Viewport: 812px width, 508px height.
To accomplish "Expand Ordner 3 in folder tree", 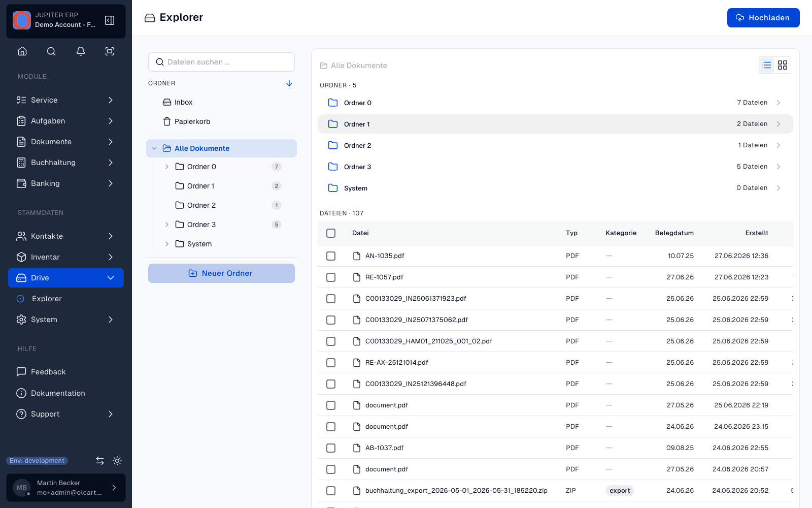I will [167, 225].
